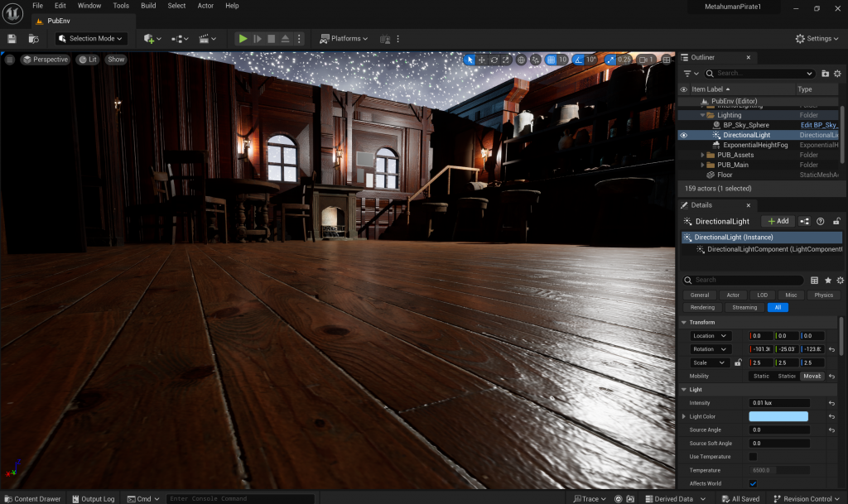The width and height of the screenshot is (848, 504).
Task: Open the Unreal Engine logo in title bar
Action: (x=12, y=13)
